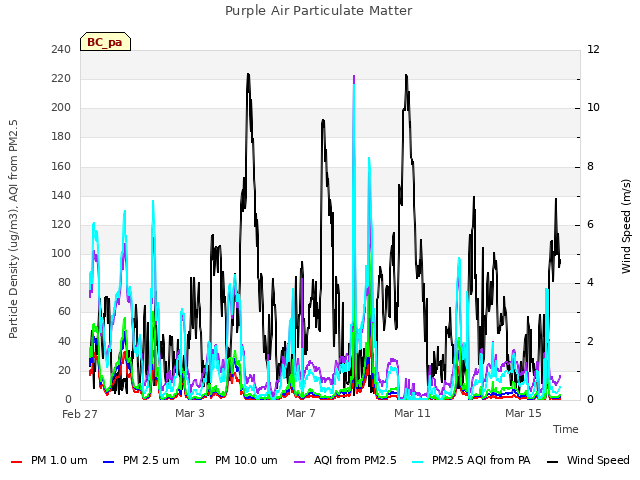
Task: Click the tall cyan AQI spike near Mar 9
Action: coord(354,122)
